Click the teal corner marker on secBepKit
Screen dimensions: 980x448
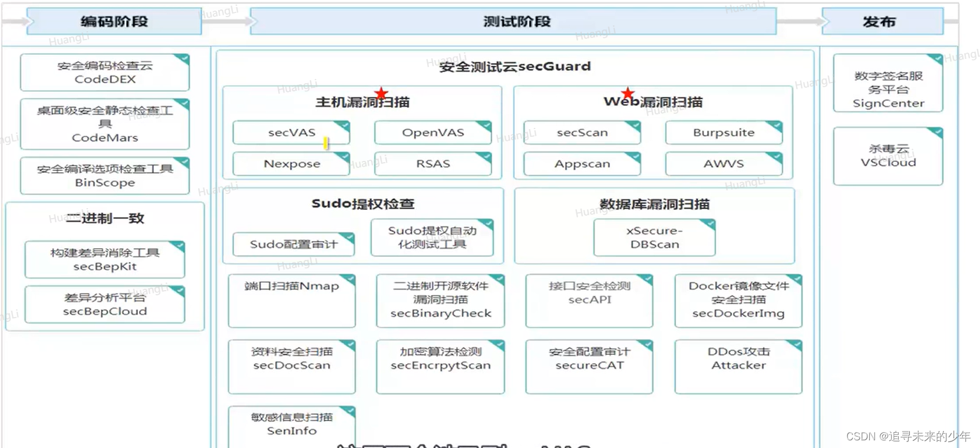(x=179, y=245)
